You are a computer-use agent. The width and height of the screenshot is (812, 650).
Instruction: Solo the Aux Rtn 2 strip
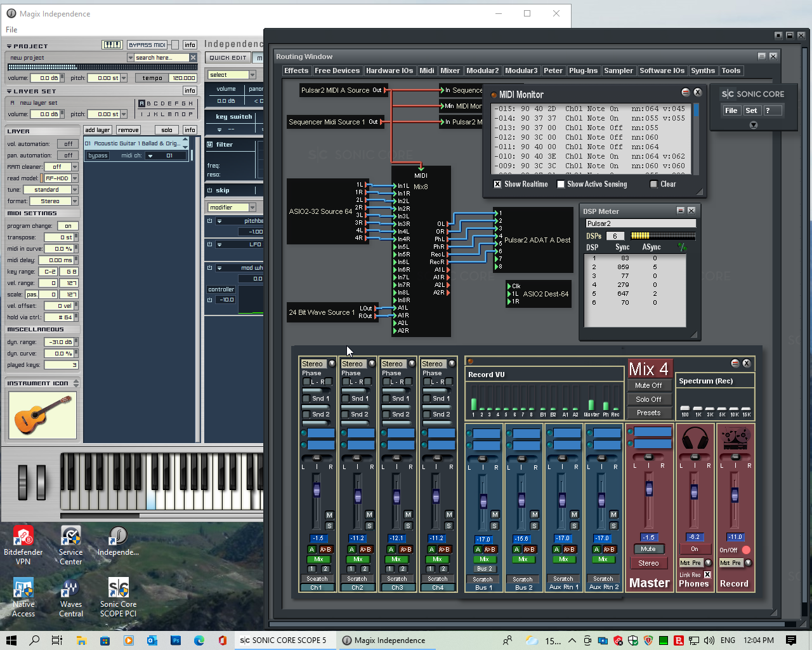[x=613, y=526]
